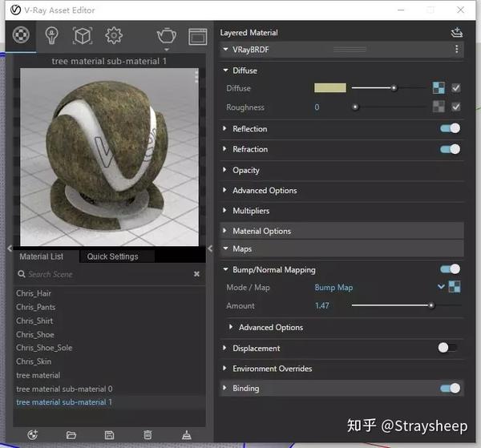
Task: Toggle the Diffuse texture checkbox
Action: coord(456,88)
